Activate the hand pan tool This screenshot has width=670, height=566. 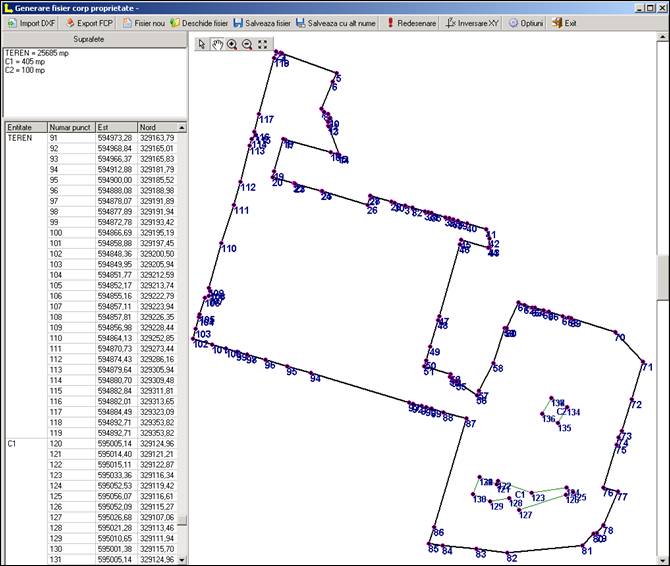[217, 44]
